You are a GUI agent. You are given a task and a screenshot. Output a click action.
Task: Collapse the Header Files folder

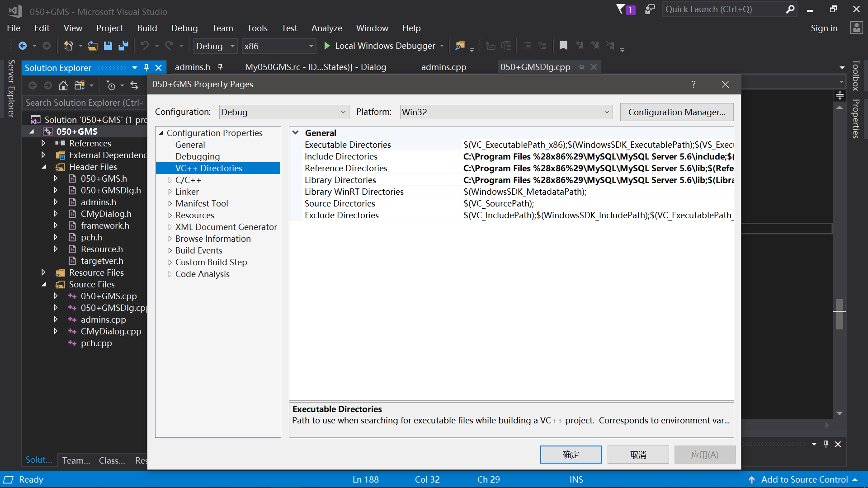[44, 167]
